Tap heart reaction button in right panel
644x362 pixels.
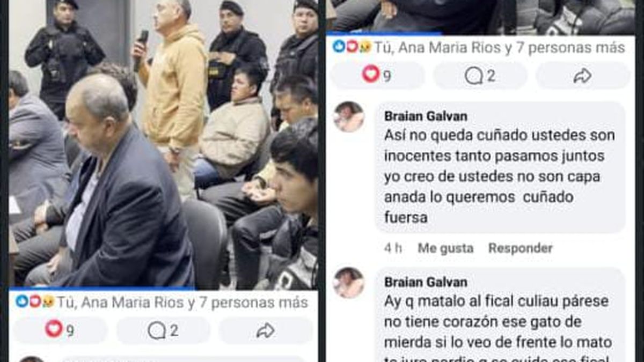tap(377, 76)
